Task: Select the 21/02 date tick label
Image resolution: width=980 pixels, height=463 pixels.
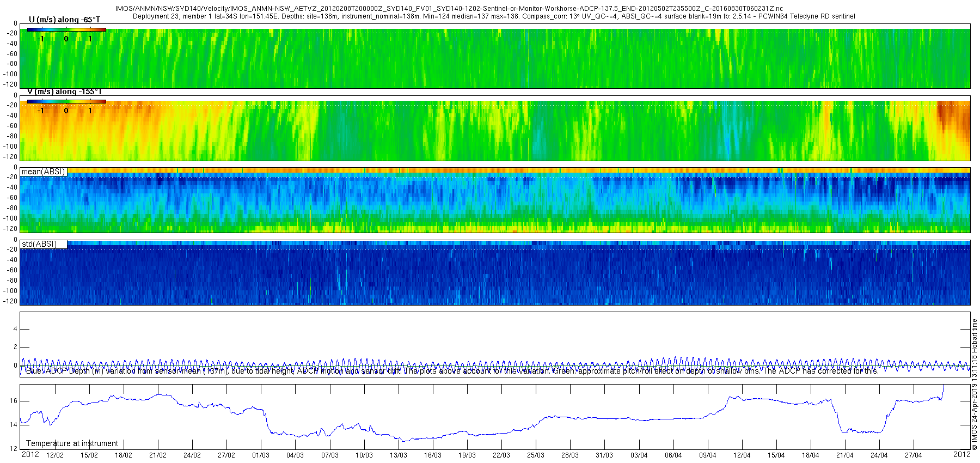Action: coord(158,455)
